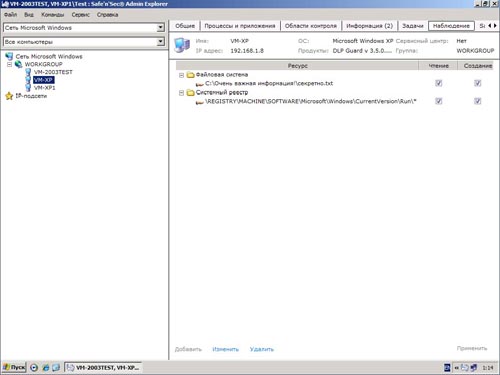Select the Наблюдение tab
Screen dimensions: 500x375
point(451,26)
